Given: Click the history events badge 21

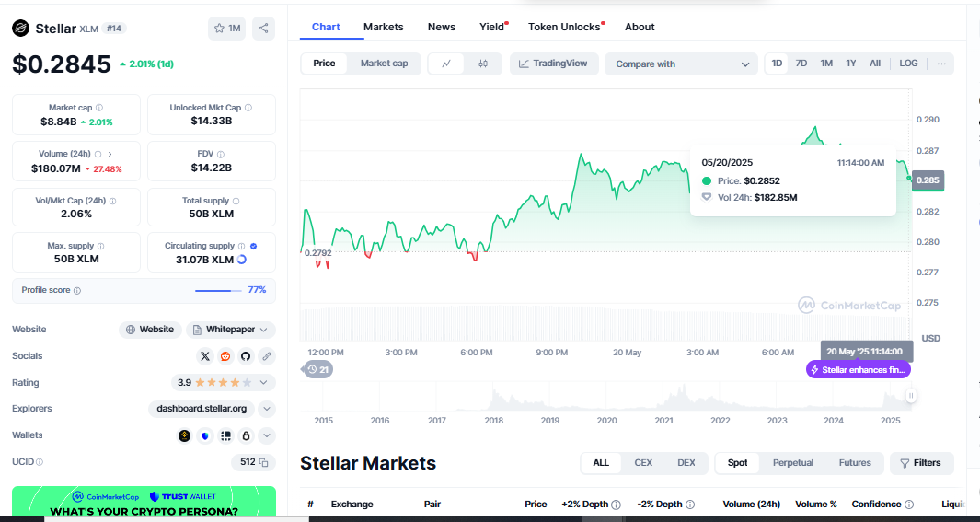Looking at the screenshot, I should [x=318, y=369].
